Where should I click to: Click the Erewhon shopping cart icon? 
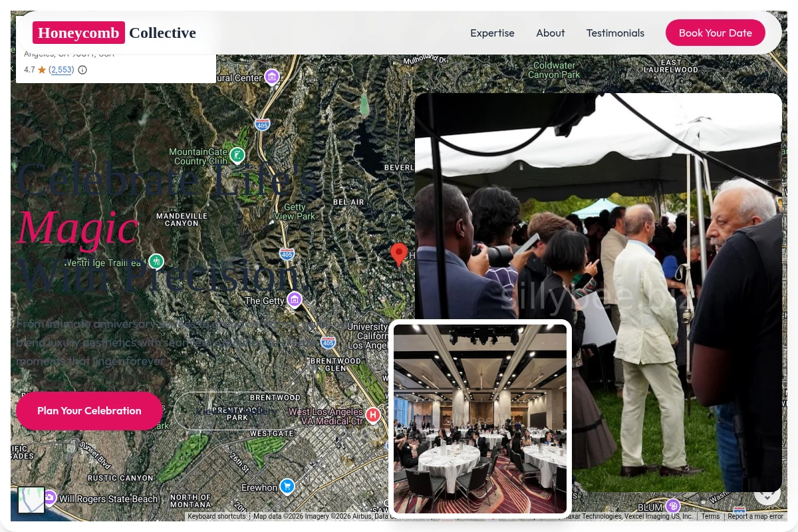click(x=287, y=487)
